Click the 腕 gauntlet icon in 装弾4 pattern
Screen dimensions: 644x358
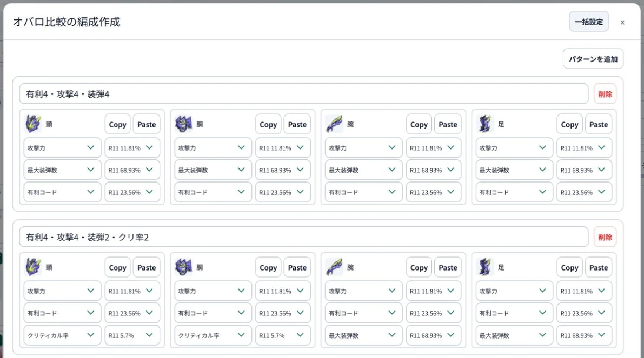(x=334, y=124)
